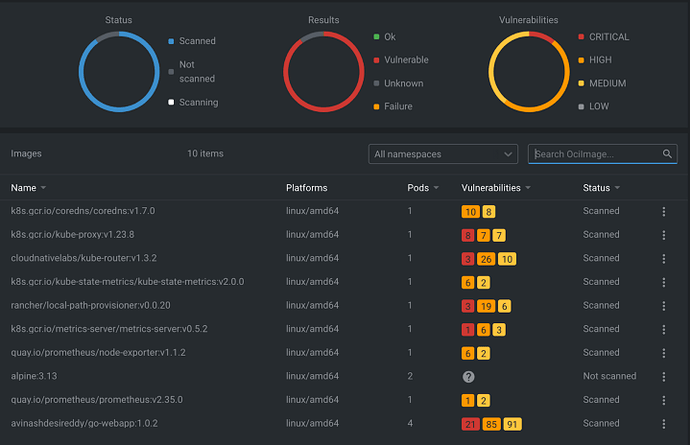
Task: Open the kebab menu for metrics-server:v0.5.2
Action: point(662,329)
